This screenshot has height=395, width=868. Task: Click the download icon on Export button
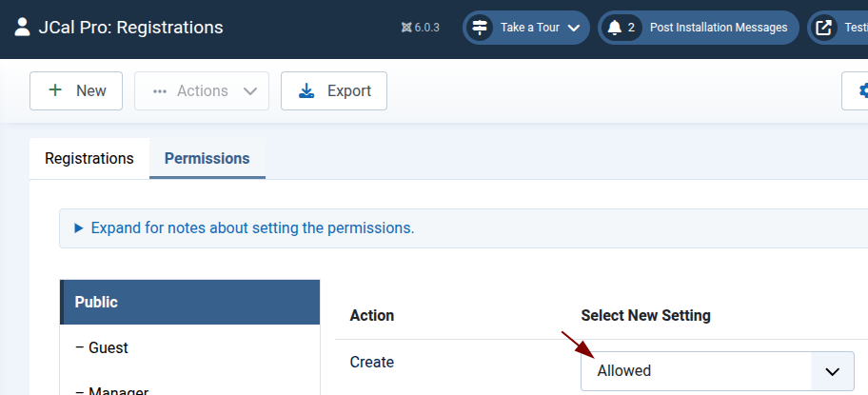(306, 90)
